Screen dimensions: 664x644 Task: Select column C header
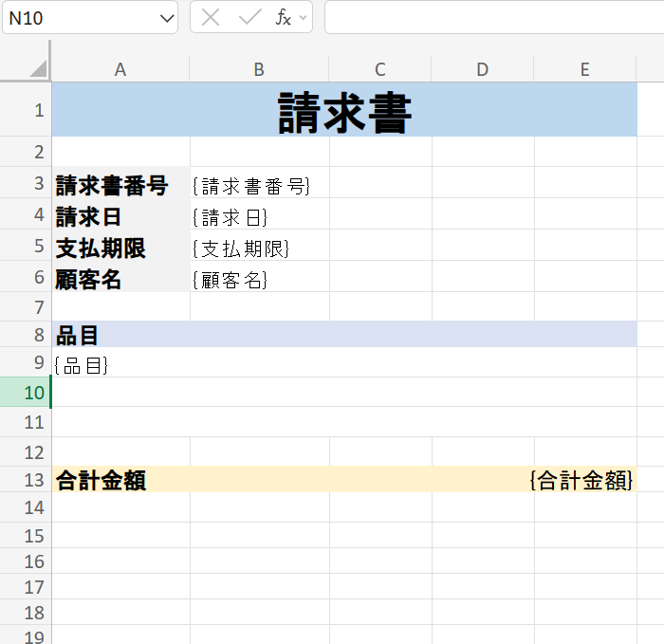click(380, 69)
